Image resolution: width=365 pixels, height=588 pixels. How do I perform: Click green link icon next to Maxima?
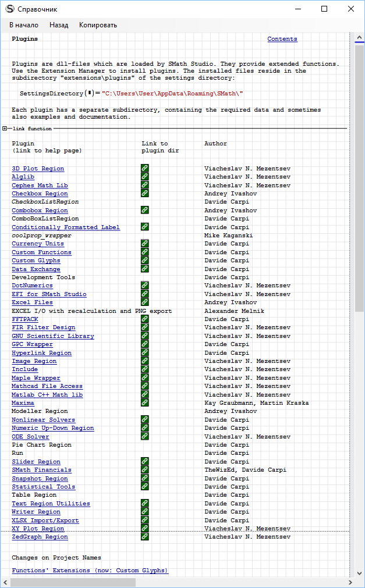point(144,402)
